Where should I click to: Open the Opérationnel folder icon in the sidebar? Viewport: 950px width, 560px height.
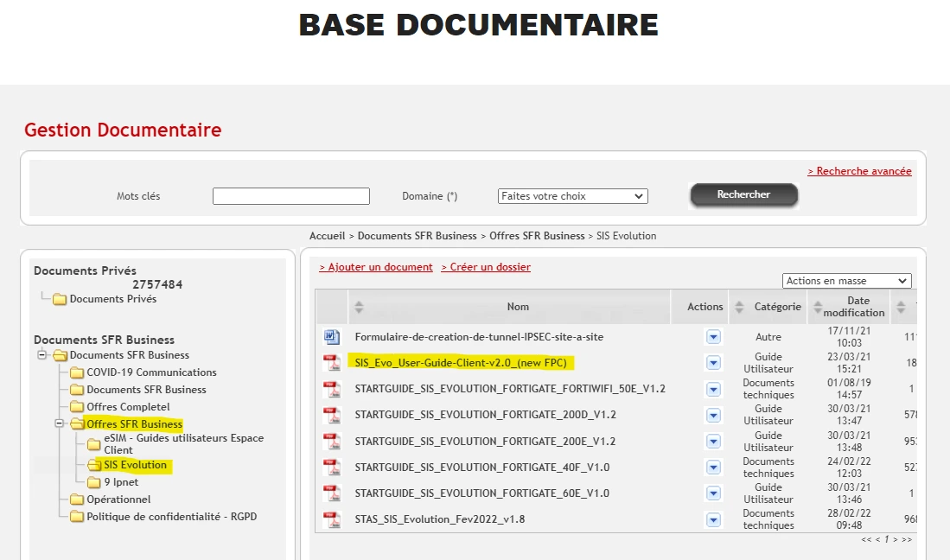[76, 500]
